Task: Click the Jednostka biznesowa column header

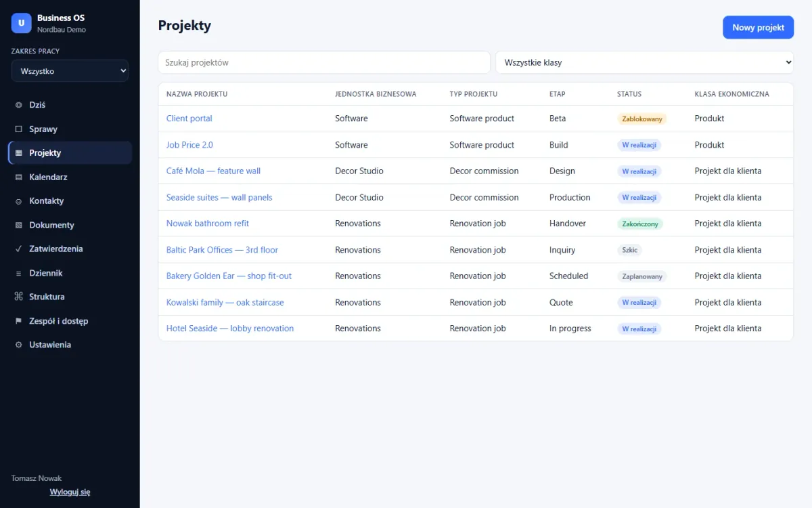Action: point(376,94)
